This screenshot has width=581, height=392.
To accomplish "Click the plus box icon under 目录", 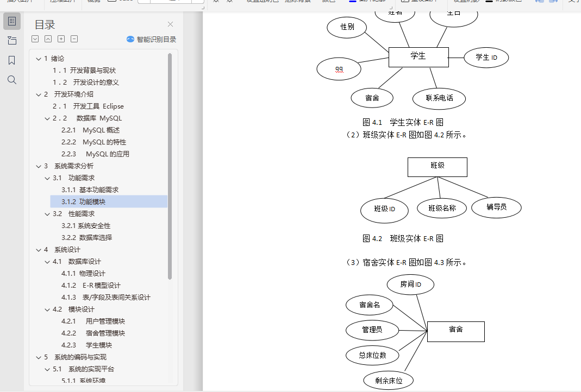I will 61,39.
